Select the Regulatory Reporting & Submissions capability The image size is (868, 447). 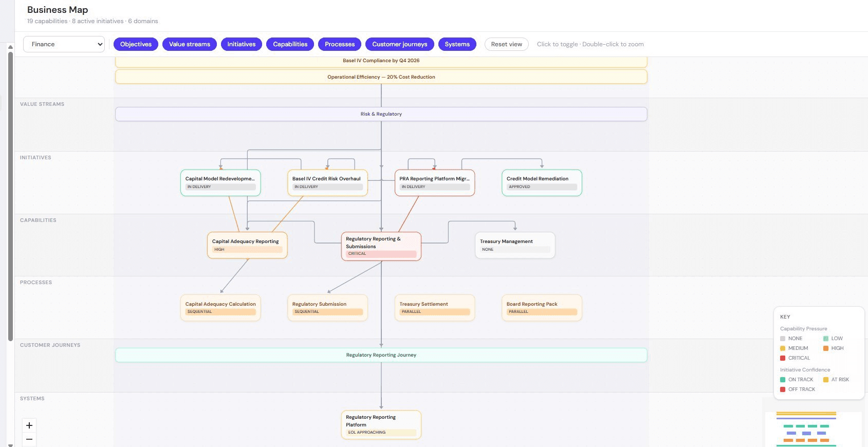(381, 247)
